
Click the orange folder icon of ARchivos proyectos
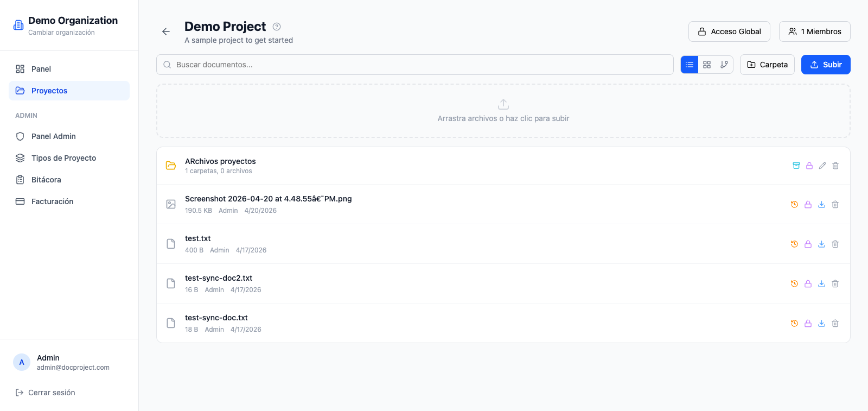[x=171, y=166]
